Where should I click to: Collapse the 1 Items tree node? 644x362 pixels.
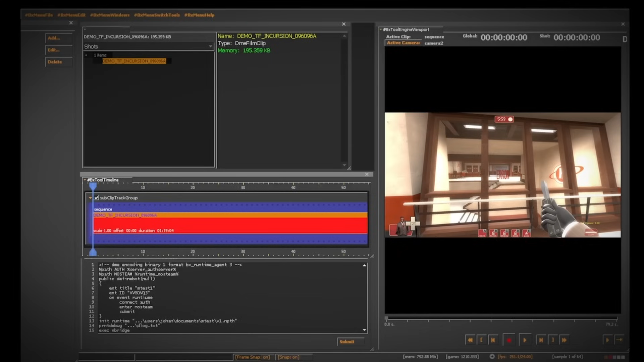pyautogui.click(x=86, y=55)
